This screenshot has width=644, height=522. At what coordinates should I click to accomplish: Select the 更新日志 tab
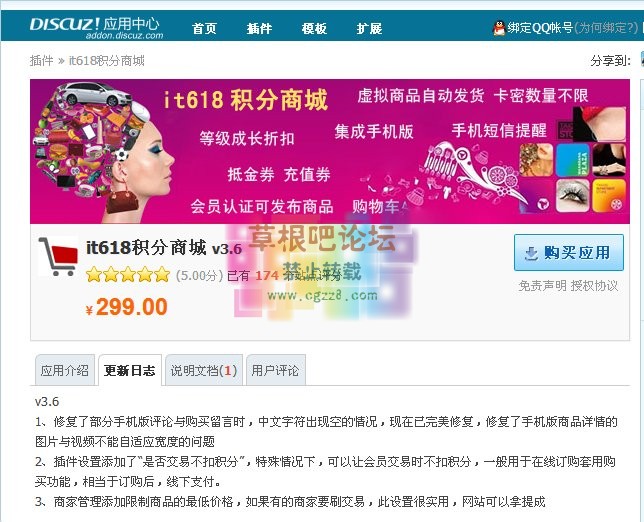coord(130,370)
